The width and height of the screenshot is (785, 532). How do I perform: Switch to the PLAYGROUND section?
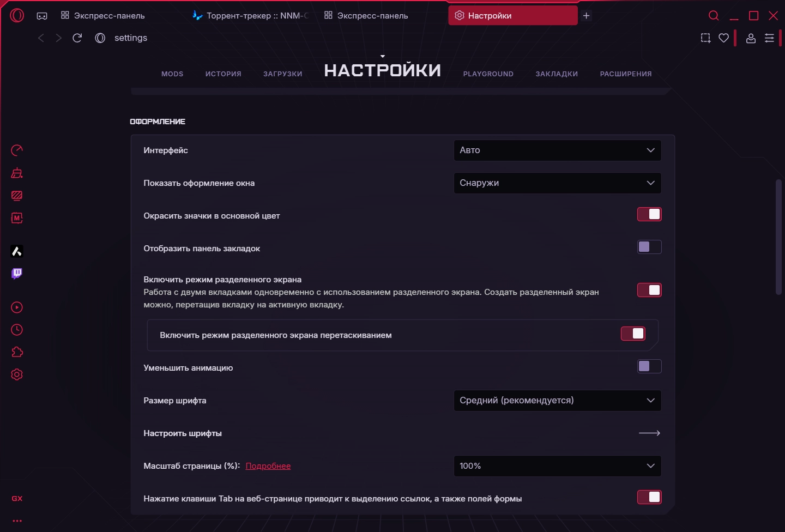488,74
